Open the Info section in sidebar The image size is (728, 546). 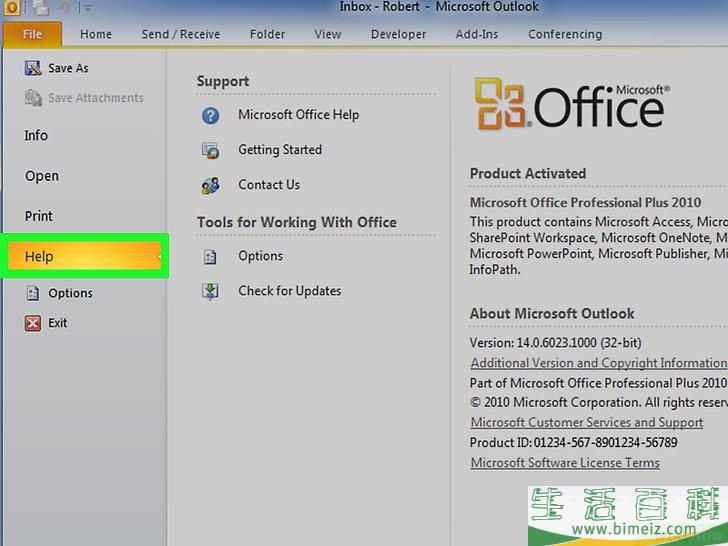click(x=36, y=136)
